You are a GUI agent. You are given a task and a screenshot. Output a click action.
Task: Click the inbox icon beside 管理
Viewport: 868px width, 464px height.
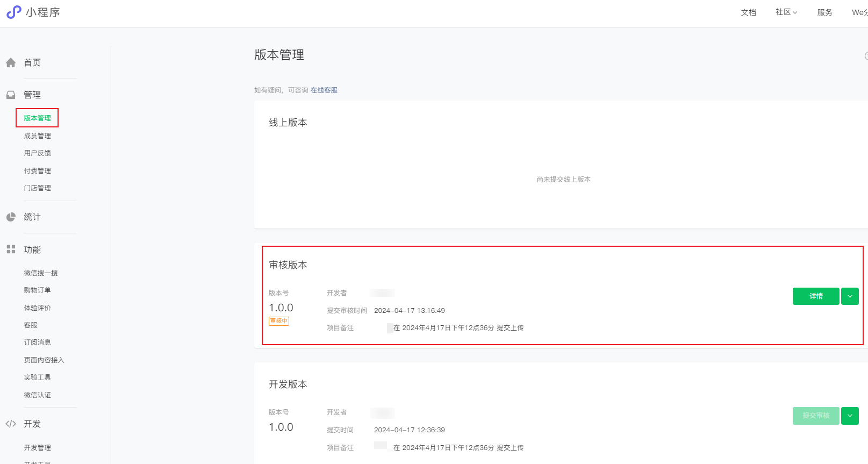pyautogui.click(x=11, y=95)
